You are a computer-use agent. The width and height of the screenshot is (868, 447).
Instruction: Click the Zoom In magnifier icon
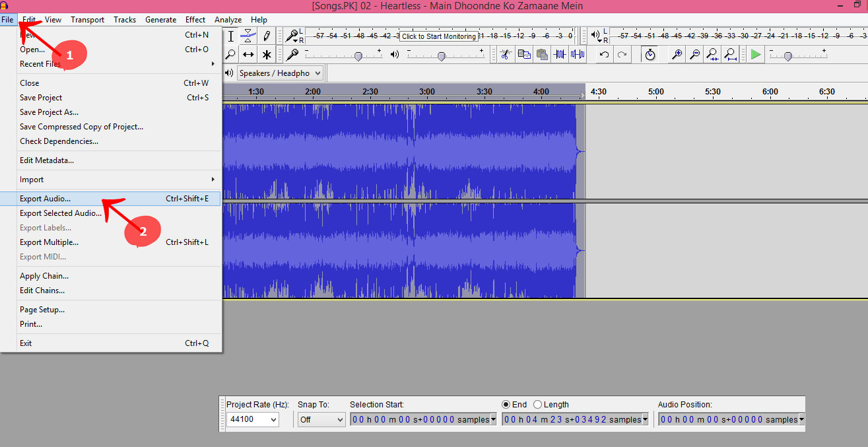click(x=677, y=55)
